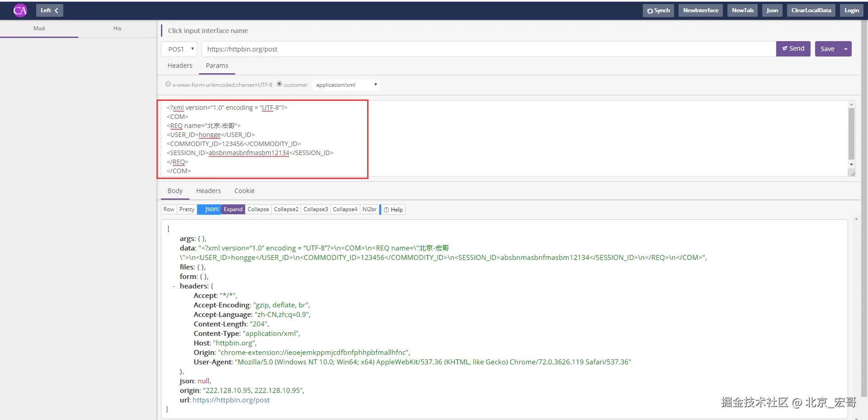Select x-www-form-urlencoded radio option

tap(168, 84)
